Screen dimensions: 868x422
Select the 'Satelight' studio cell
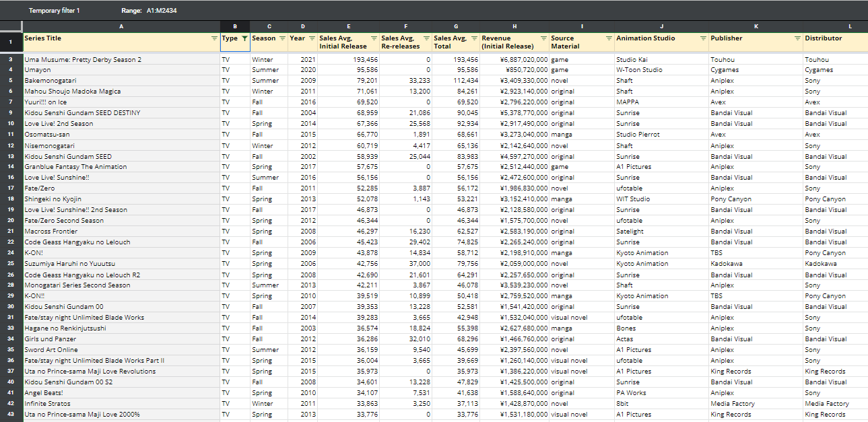click(x=661, y=232)
